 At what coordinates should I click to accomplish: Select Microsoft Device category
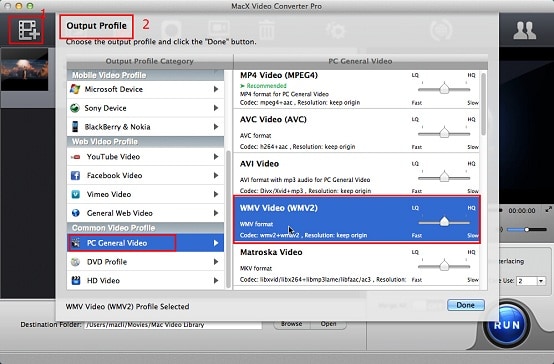pyautogui.click(x=145, y=89)
